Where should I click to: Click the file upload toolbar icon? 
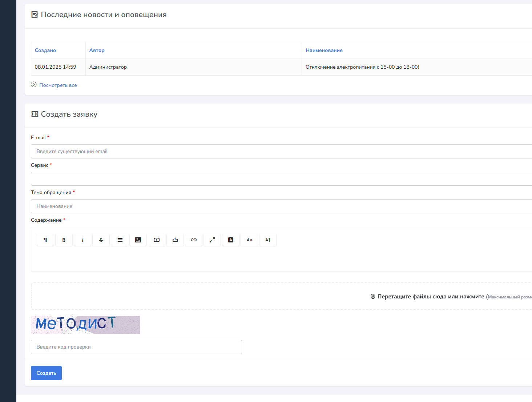175,240
